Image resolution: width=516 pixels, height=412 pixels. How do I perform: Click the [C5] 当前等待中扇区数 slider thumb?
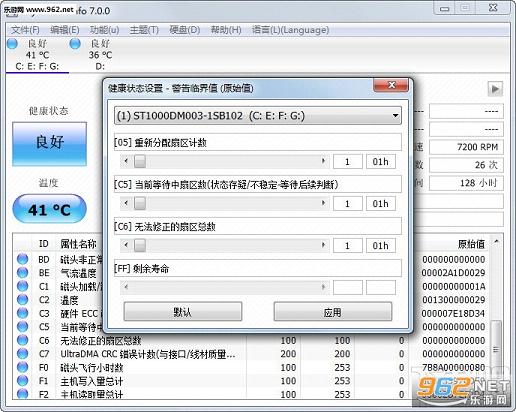tap(140, 203)
